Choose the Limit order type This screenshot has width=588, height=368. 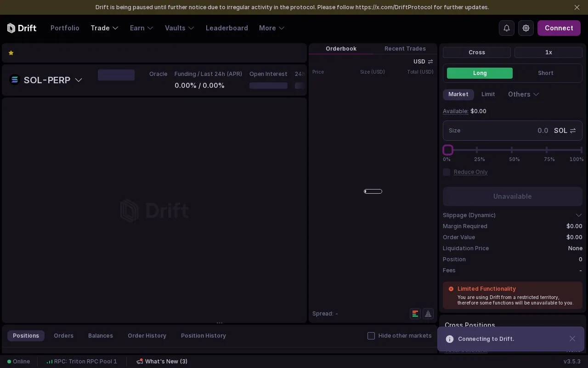488,94
